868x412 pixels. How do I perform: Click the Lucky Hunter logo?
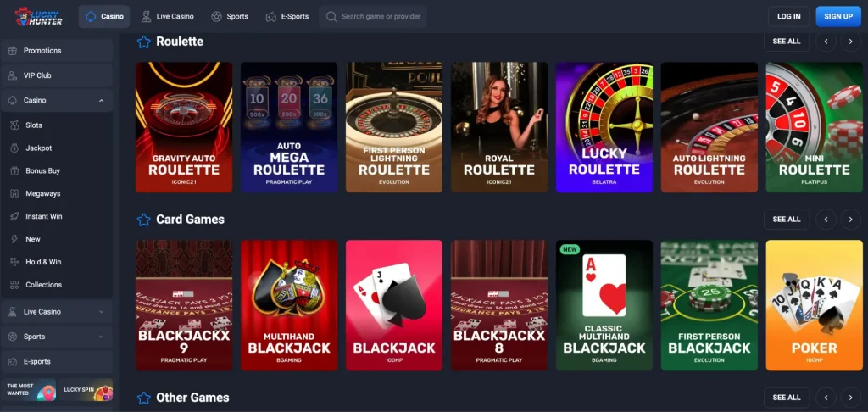38,17
